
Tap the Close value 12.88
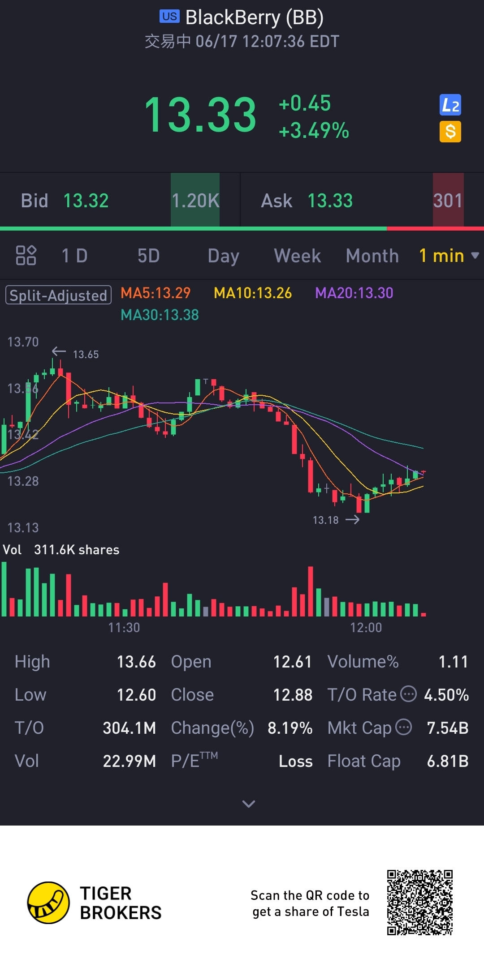(x=293, y=695)
